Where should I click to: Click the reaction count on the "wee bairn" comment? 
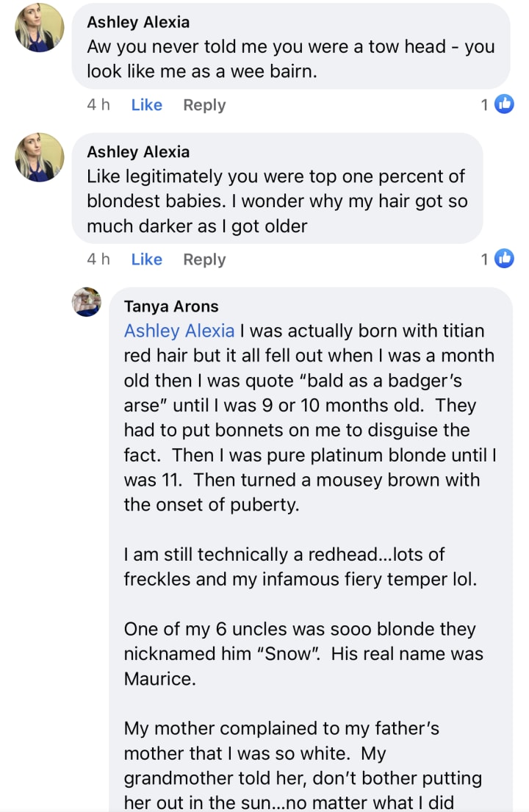pos(485,105)
